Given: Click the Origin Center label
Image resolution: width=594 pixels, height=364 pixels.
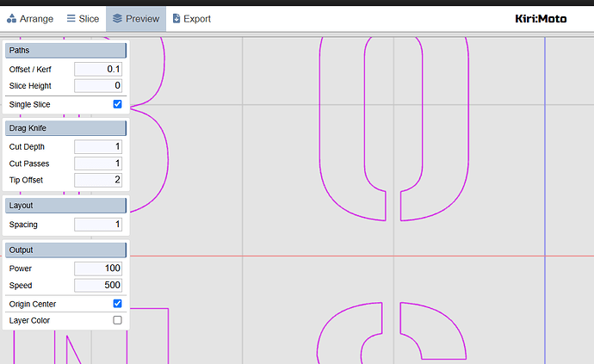Looking at the screenshot, I should [x=32, y=304].
